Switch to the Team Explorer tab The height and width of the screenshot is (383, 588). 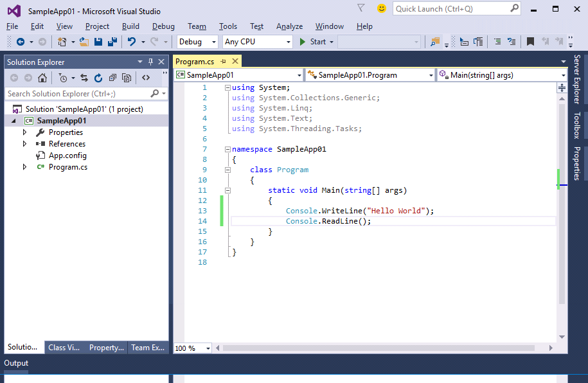148,348
